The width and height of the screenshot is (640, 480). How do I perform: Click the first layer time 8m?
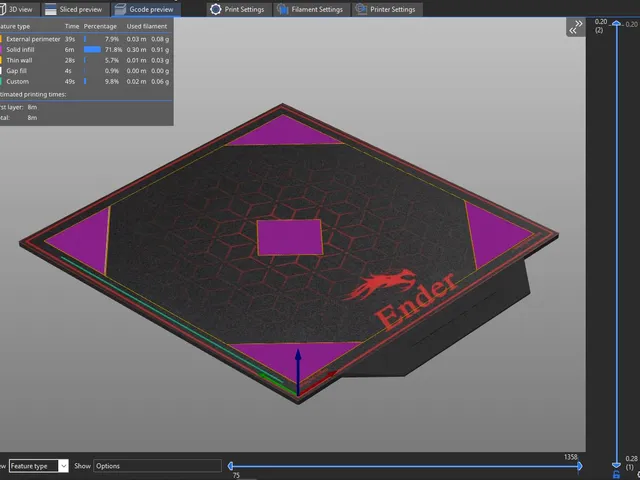[32, 107]
